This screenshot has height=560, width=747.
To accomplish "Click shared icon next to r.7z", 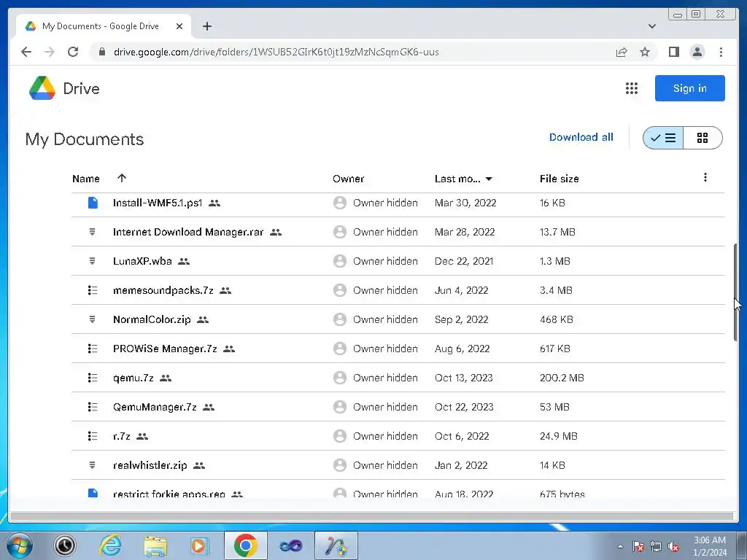I will point(142,436).
